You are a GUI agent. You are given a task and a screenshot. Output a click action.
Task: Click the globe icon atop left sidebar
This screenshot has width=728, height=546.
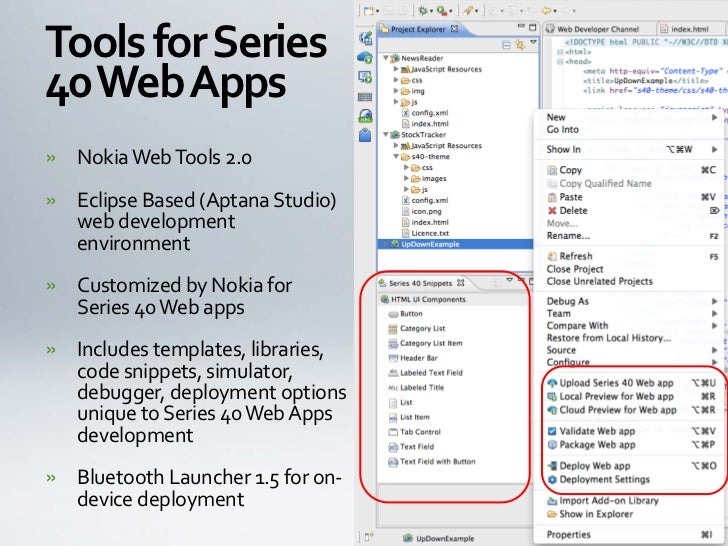[365, 38]
